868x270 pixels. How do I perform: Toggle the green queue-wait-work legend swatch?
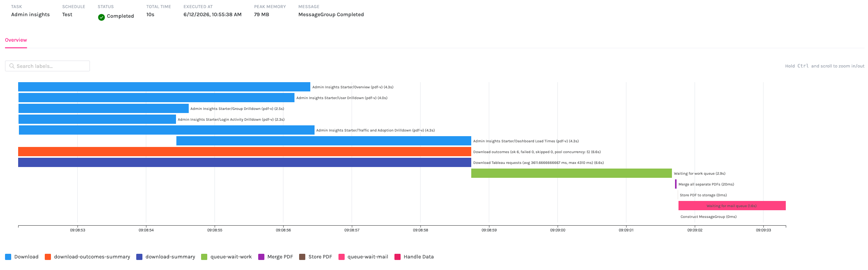click(x=204, y=257)
